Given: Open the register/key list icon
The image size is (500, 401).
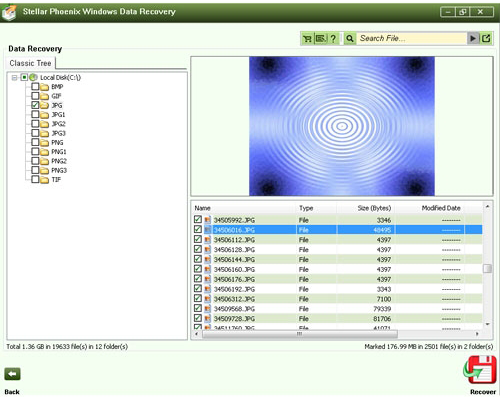Looking at the screenshot, I should [321, 39].
